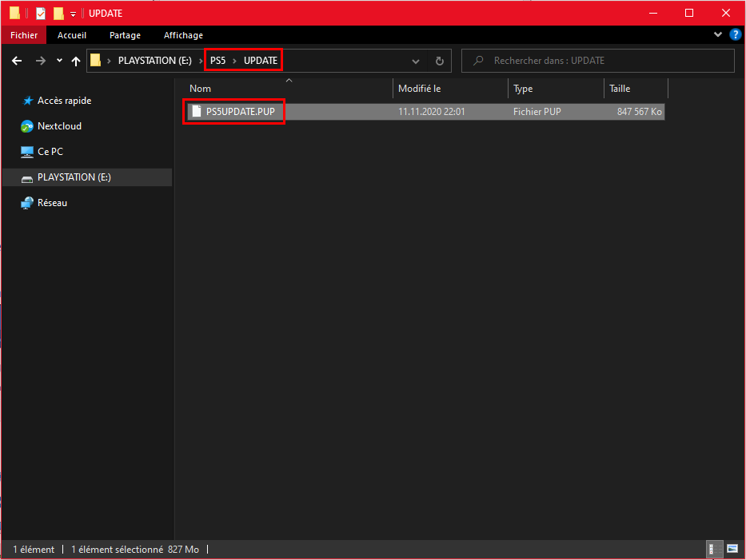Click the date 11.11.2020 22:01
Image resolution: width=746 pixels, height=560 pixels.
point(432,112)
